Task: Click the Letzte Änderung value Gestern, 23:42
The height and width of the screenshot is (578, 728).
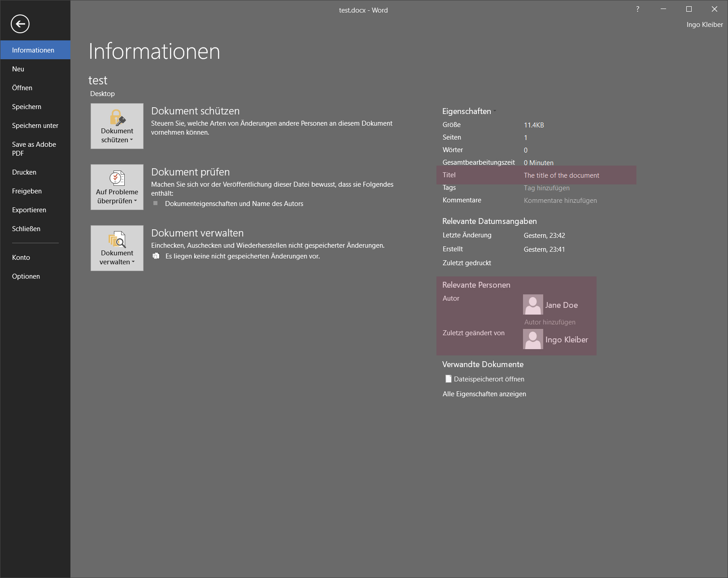Action: (x=544, y=235)
